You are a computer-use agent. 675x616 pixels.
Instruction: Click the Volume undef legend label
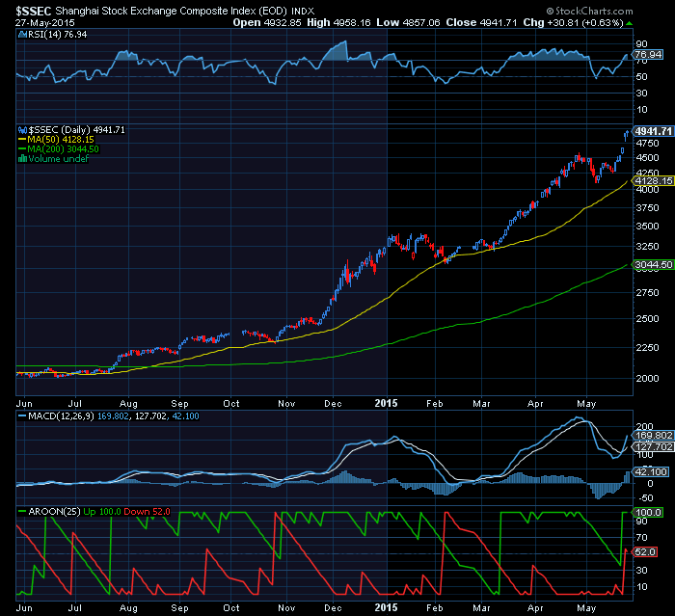[x=59, y=159]
